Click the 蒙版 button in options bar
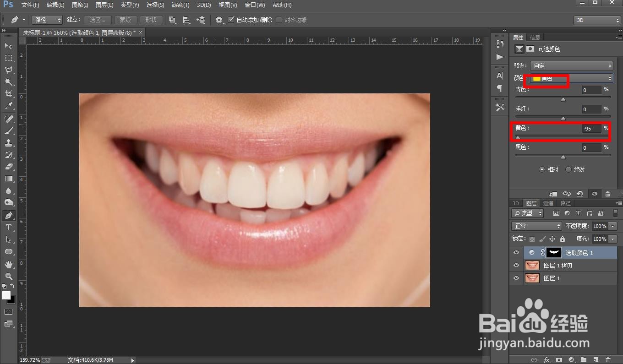Viewport: 623px width, 364px height. pyautogui.click(x=126, y=20)
